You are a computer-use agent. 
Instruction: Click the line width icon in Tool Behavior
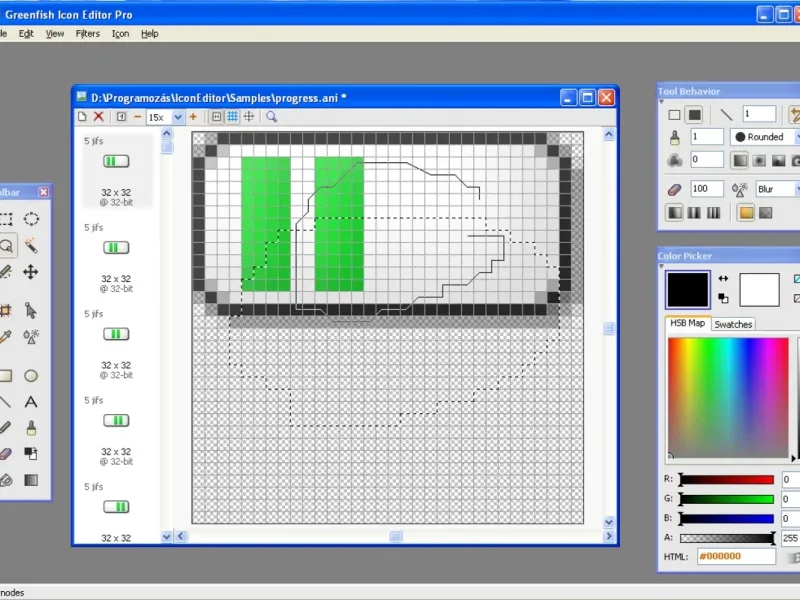click(x=726, y=114)
